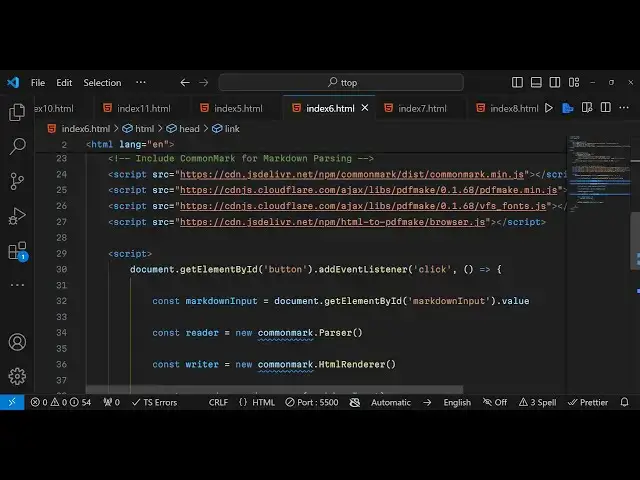This screenshot has height=480, width=640.
Task: Toggle secondary side bar layout icon
Action: tap(555, 82)
